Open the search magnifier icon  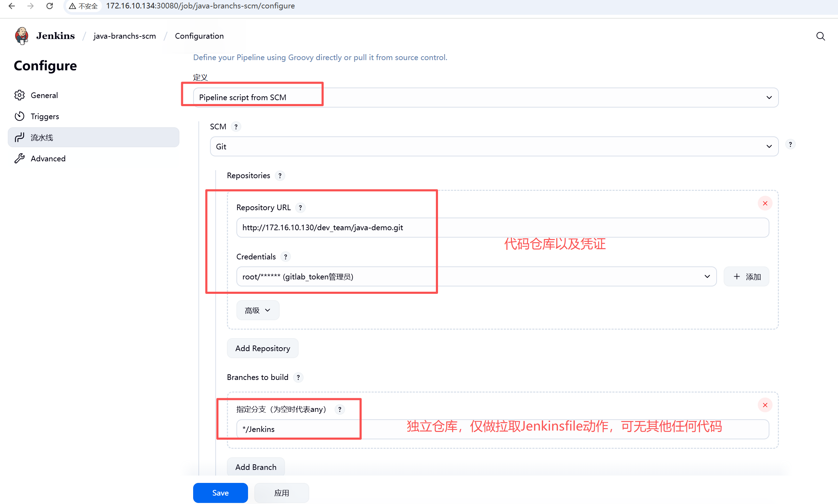coord(820,36)
